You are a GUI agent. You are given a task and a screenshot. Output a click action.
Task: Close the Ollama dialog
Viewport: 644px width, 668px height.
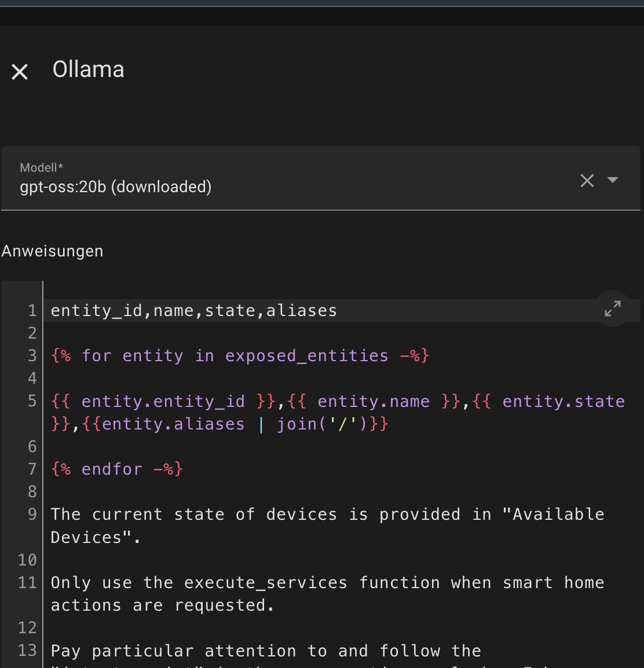[x=20, y=72]
